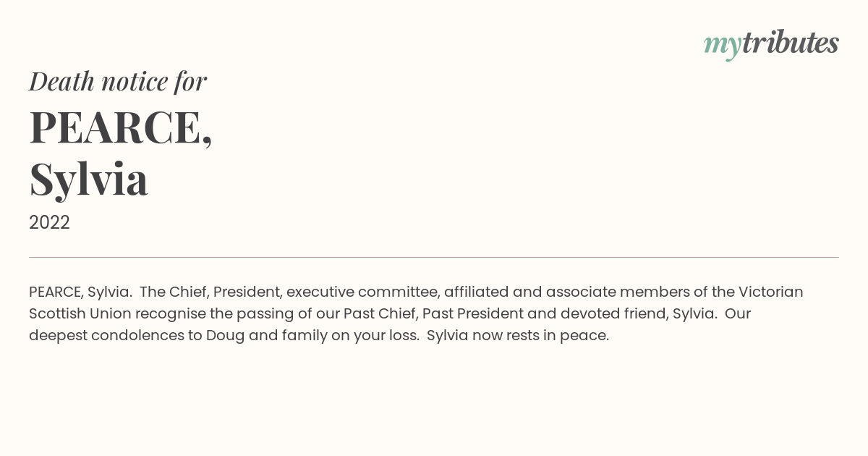Click the year 2022 text
Screen dimensions: 868x456
tap(49, 222)
